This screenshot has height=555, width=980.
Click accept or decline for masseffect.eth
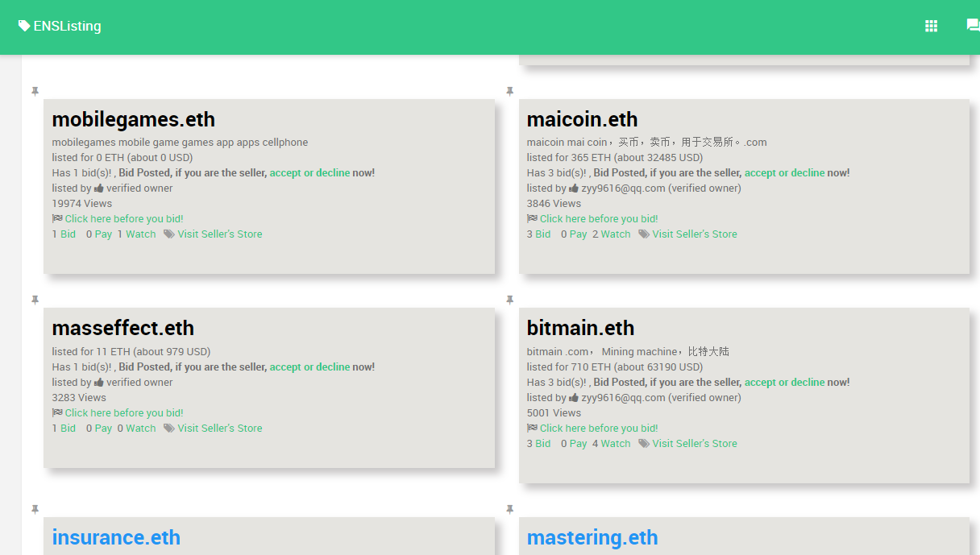(x=309, y=367)
